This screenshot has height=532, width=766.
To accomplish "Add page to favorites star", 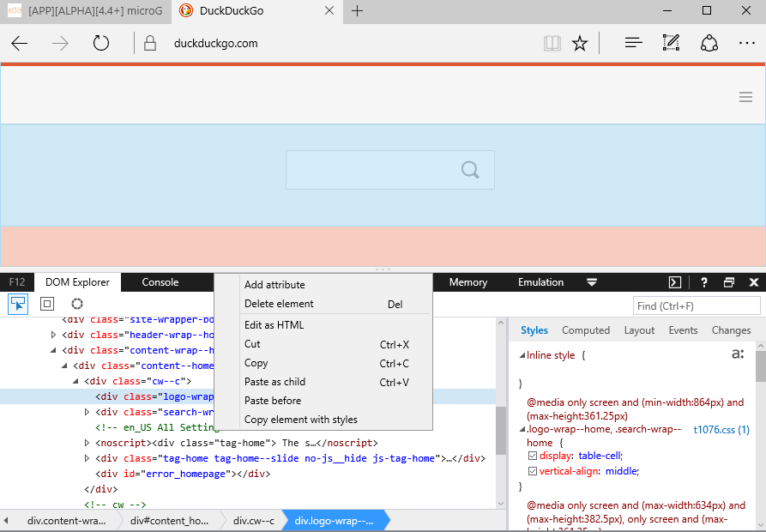I will pyautogui.click(x=580, y=44).
